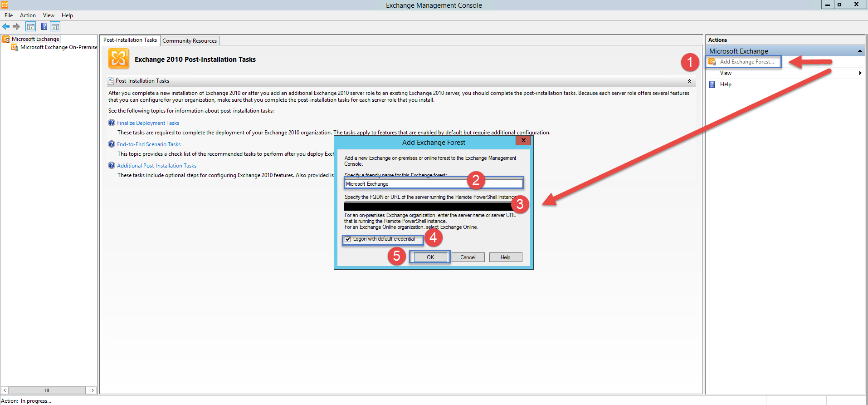Screen dimensions: 868x405
Task: Click the friendly name input field
Action: point(434,184)
